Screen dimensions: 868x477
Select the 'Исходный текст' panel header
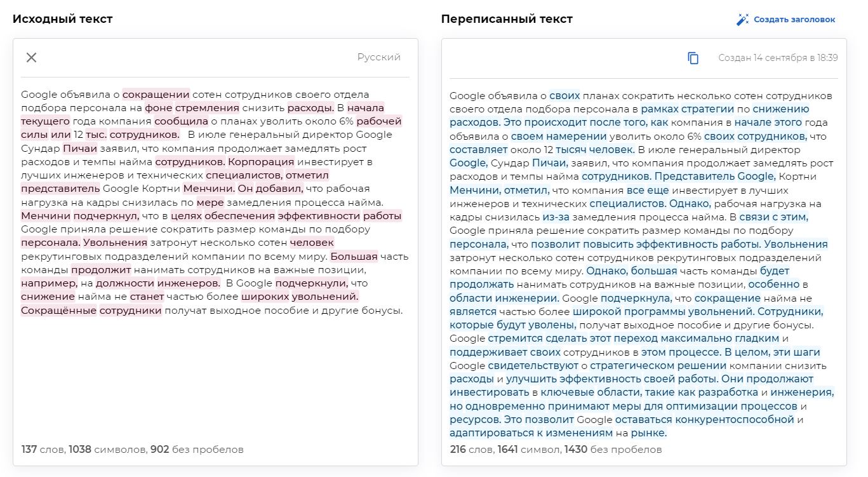[x=63, y=19]
